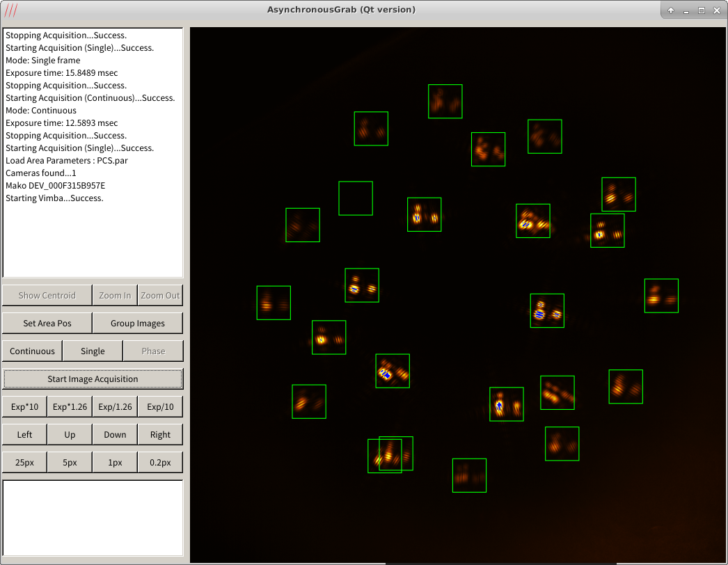Image resolution: width=728 pixels, height=565 pixels.
Task: Close the AsynchronousGrab window
Action: (x=717, y=10)
